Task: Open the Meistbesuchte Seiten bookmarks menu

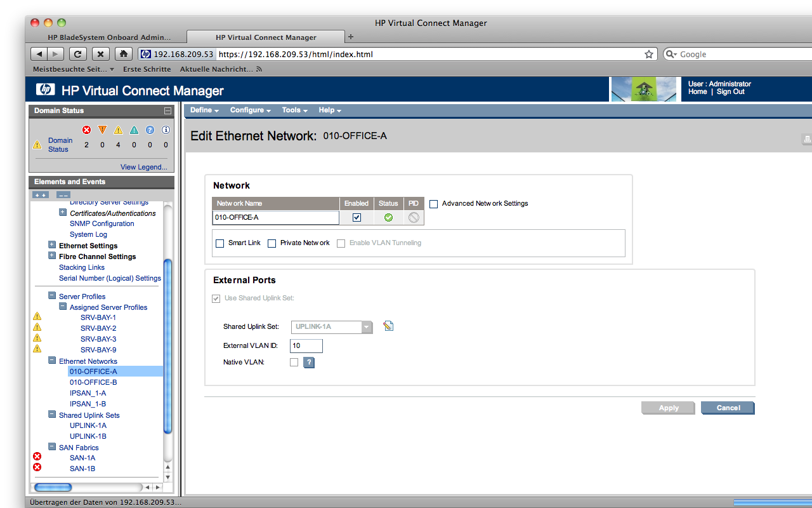Action: click(x=74, y=69)
